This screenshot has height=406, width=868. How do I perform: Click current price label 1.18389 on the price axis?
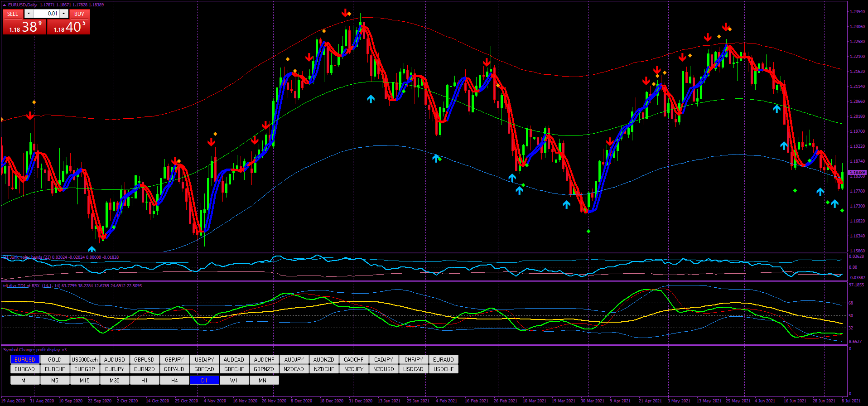pyautogui.click(x=857, y=173)
